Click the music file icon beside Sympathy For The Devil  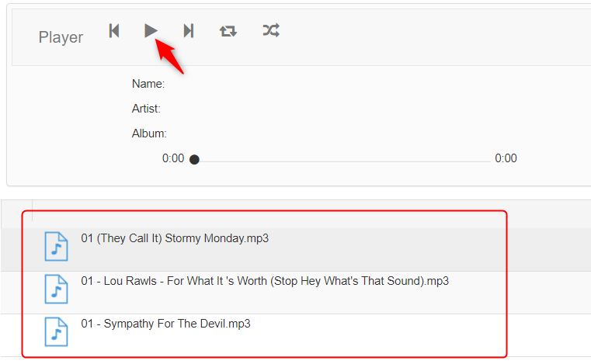56,331
